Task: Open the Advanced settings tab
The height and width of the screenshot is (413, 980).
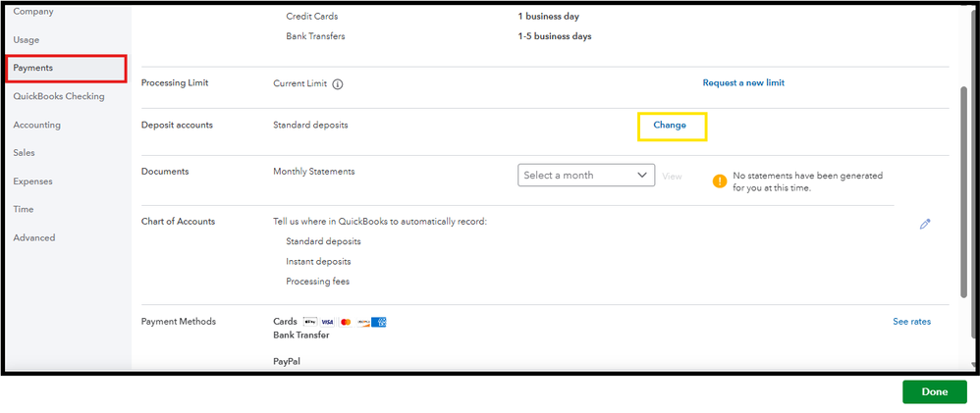Action: tap(34, 237)
